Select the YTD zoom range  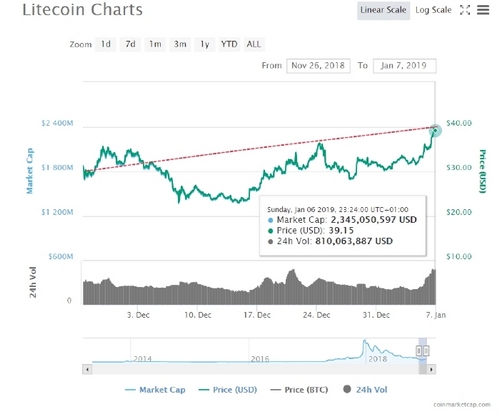pyautogui.click(x=229, y=44)
